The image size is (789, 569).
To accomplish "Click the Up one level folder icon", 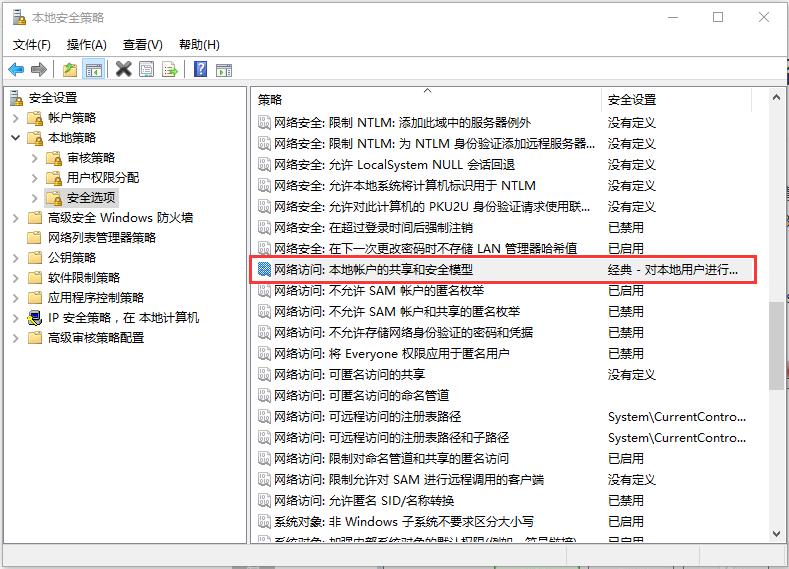I will tap(69, 69).
